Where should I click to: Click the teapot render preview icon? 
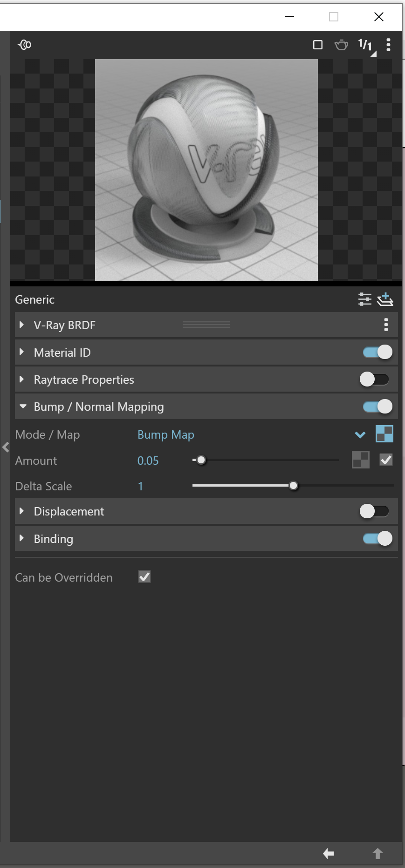(341, 45)
